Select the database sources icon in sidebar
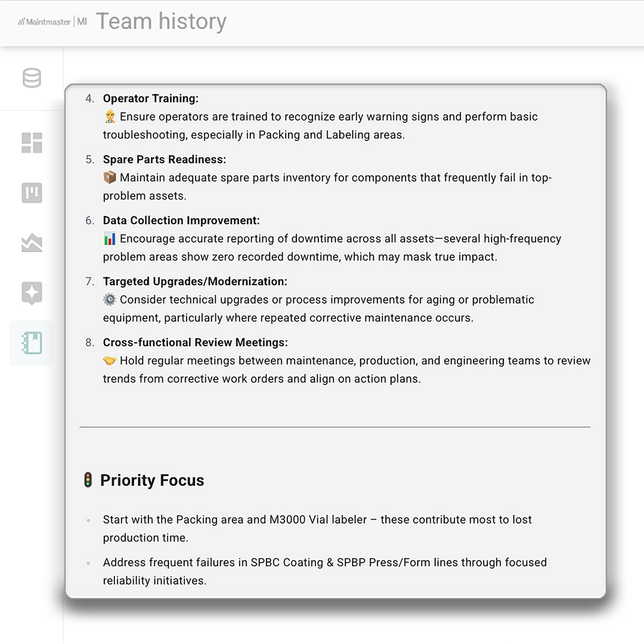The width and height of the screenshot is (644, 644). [32, 78]
